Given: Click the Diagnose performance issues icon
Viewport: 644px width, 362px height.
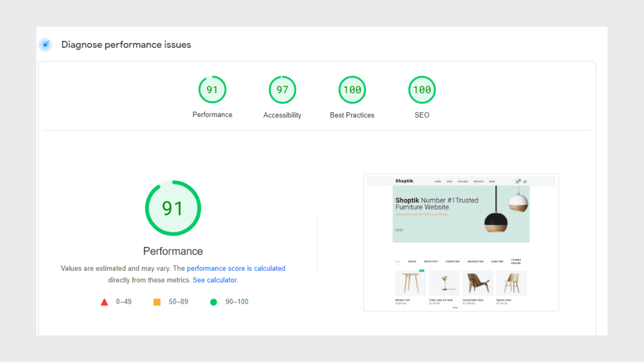Looking at the screenshot, I should point(45,45).
